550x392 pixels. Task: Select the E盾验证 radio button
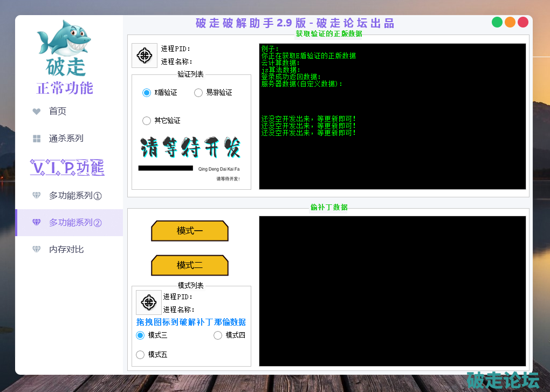tap(147, 93)
